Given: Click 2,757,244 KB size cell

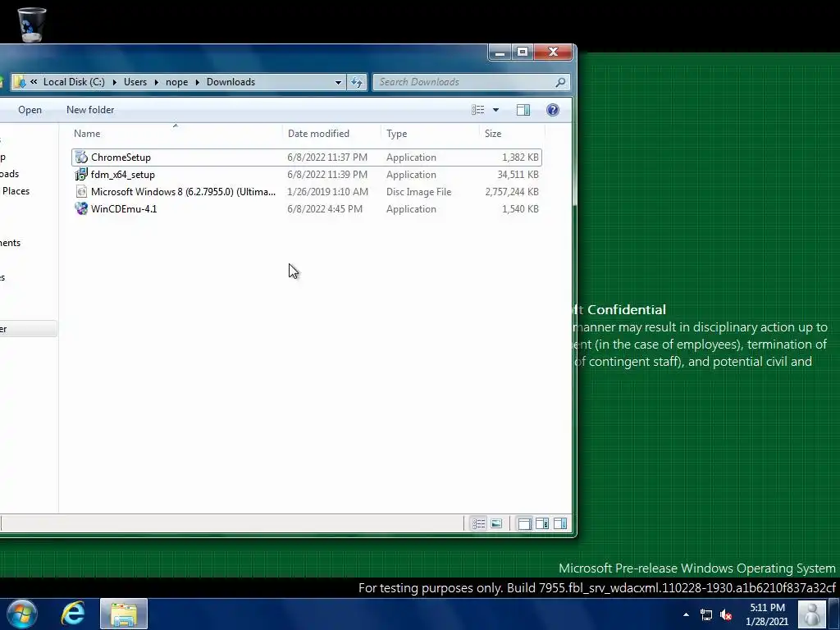Looking at the screenshot, I should [x=512, y=191].
